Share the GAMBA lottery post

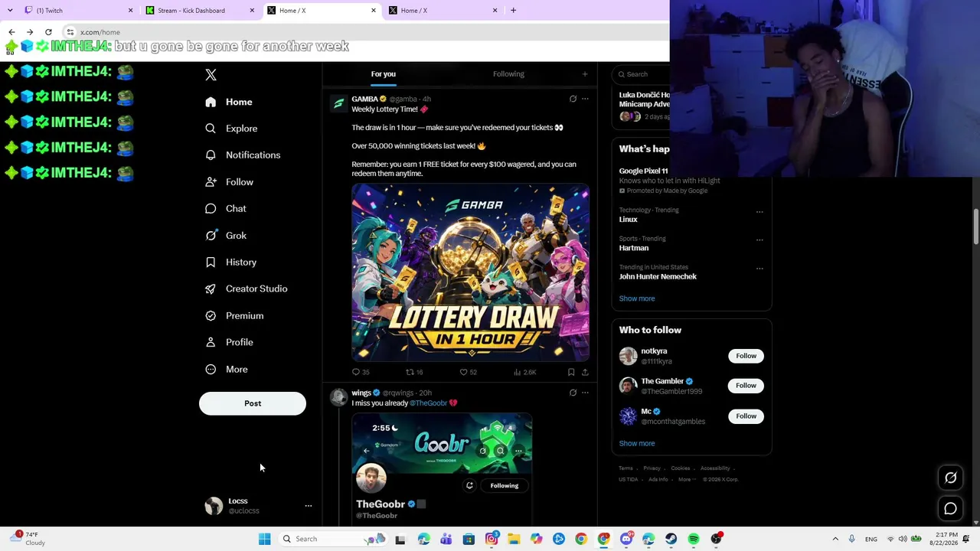pos(585,372)
